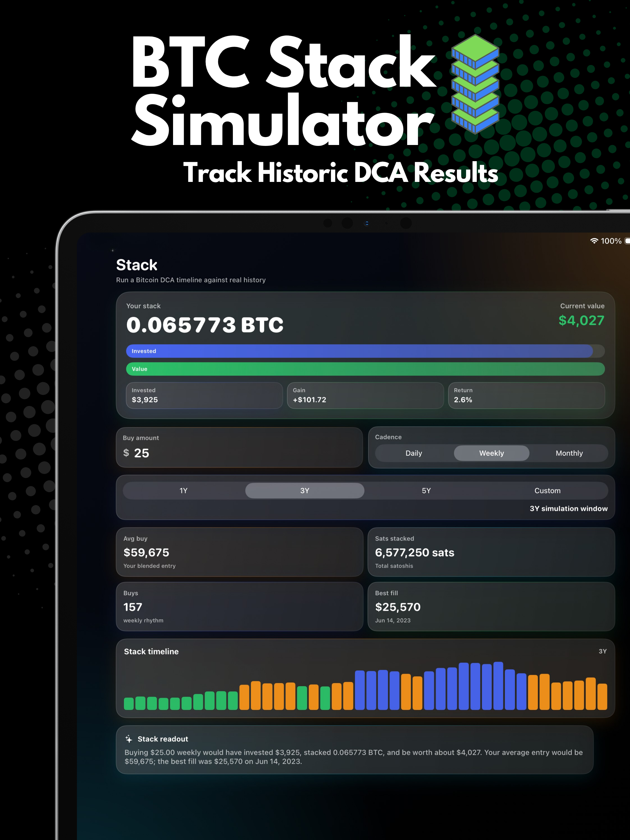
Task: Click the Stack page title
Action: tap(136, 265)
